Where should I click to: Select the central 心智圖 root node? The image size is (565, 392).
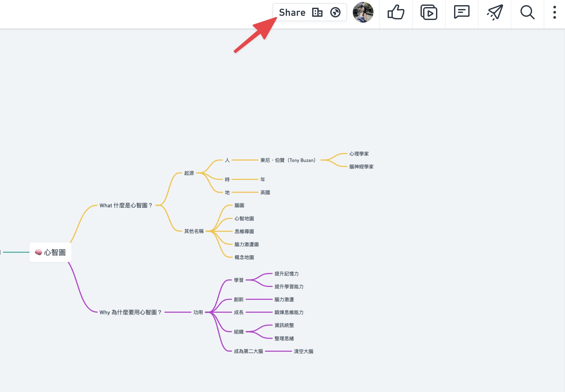(50, 252)
